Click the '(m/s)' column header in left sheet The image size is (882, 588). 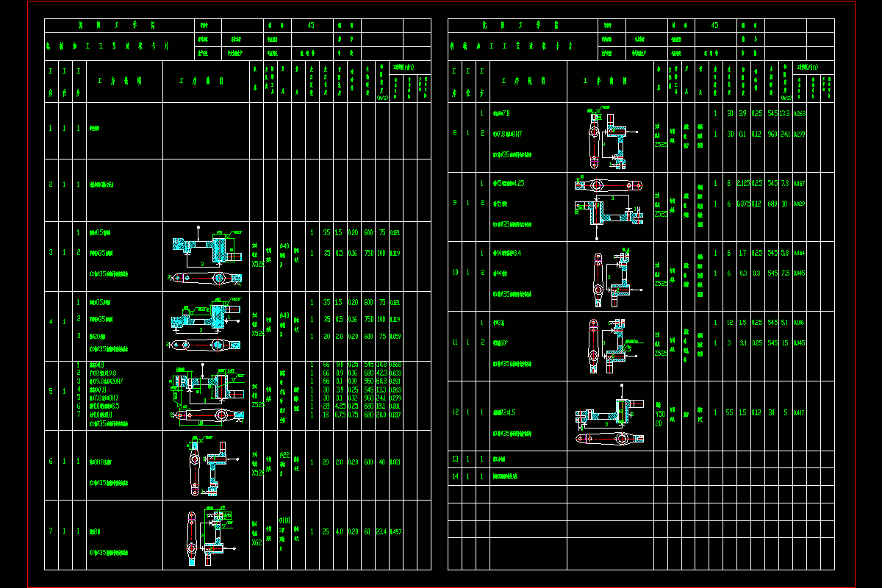pos(382,97)
